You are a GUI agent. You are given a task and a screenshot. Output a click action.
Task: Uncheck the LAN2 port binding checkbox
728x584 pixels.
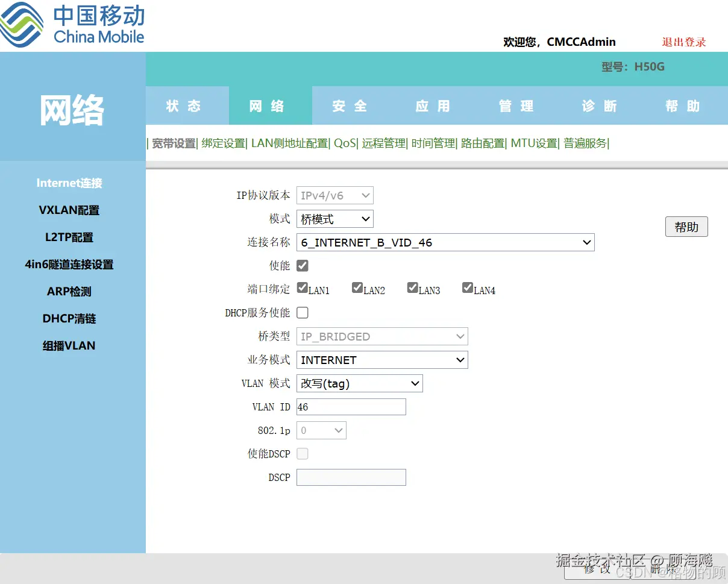(357, 287)
